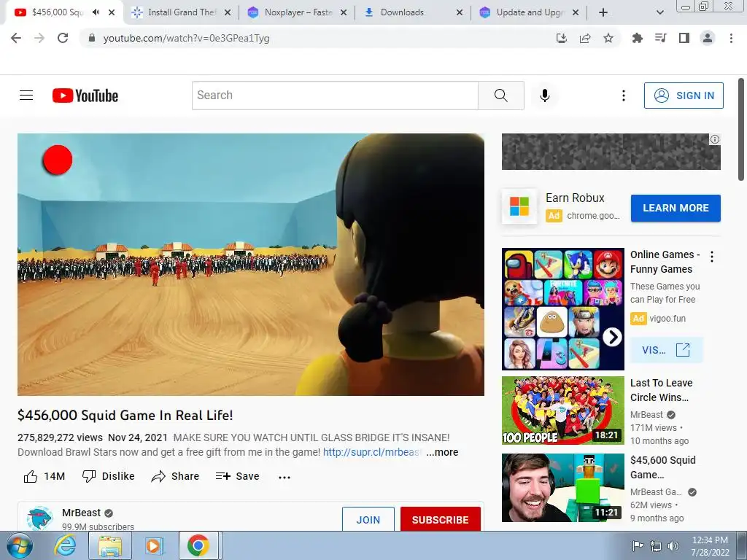747x560 pixels.
Task: Click the JOIN channel button
Action: 368,519
